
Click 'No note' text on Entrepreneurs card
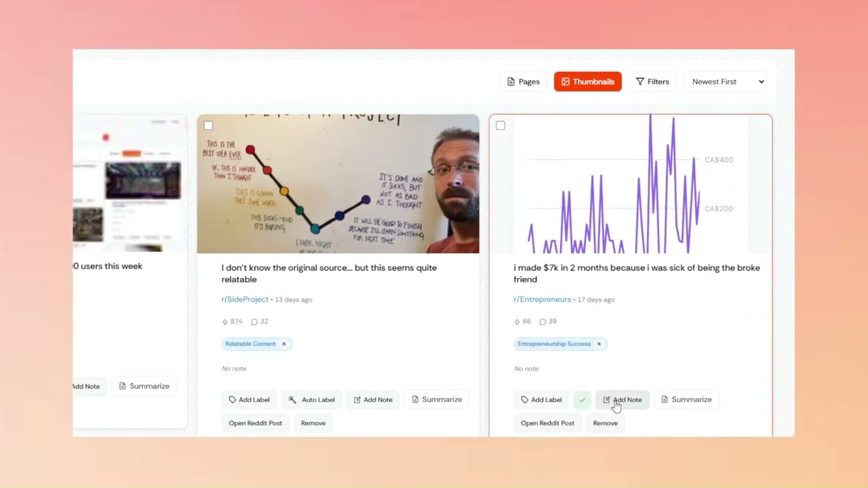(526, 369)
